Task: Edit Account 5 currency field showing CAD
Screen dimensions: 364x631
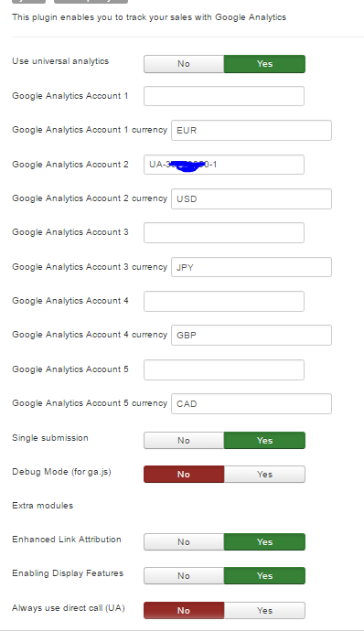Action: click(252, 403)
